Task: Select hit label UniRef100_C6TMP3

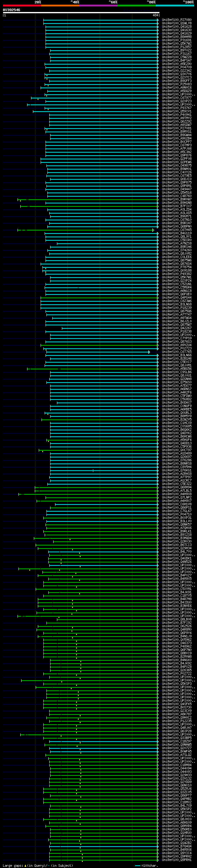Action: pos(176,145)
